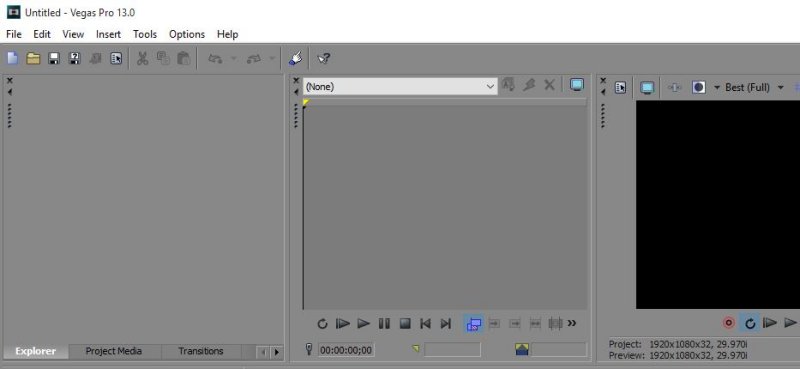Click Trimmer external monitor icon

pos(577,85)
